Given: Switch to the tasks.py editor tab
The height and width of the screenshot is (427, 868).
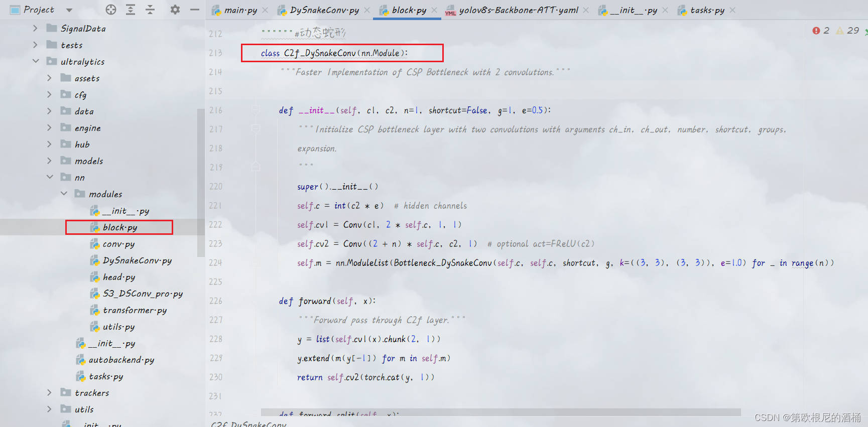Looking at the screenshot, I should (707, 10).
